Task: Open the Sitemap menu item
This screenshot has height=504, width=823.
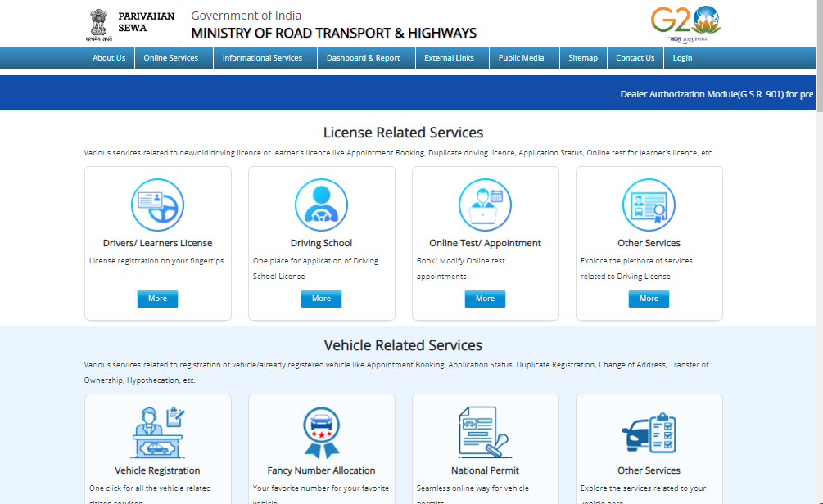Action: click(583, 58)
